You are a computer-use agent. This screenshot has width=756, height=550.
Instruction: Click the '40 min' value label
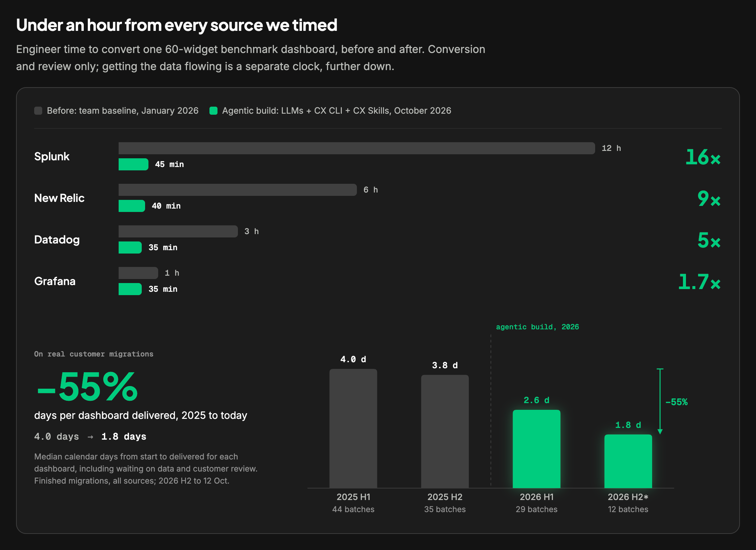coord(166,206)
